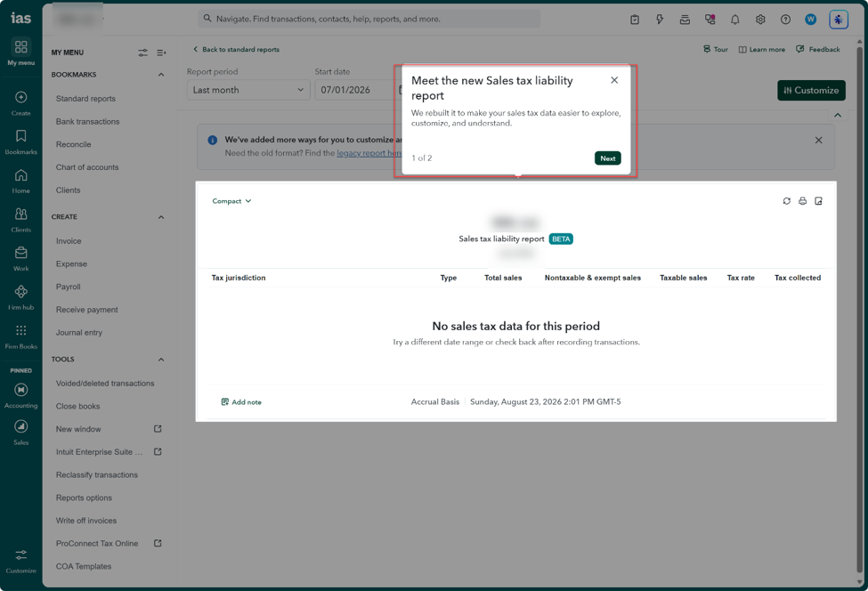Open the inbox tray icon in header
Screen dimensions: 868x591
coord(685,20)
